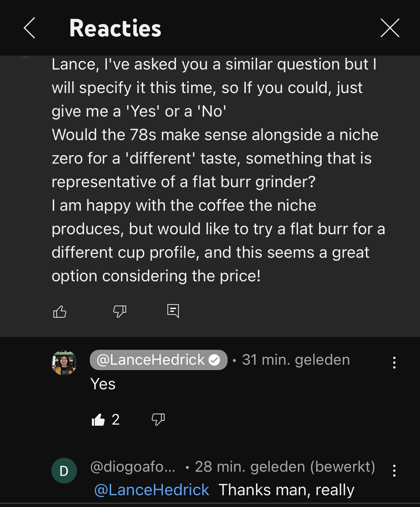
Task: Go back using the left arrow
Action: 30,28
